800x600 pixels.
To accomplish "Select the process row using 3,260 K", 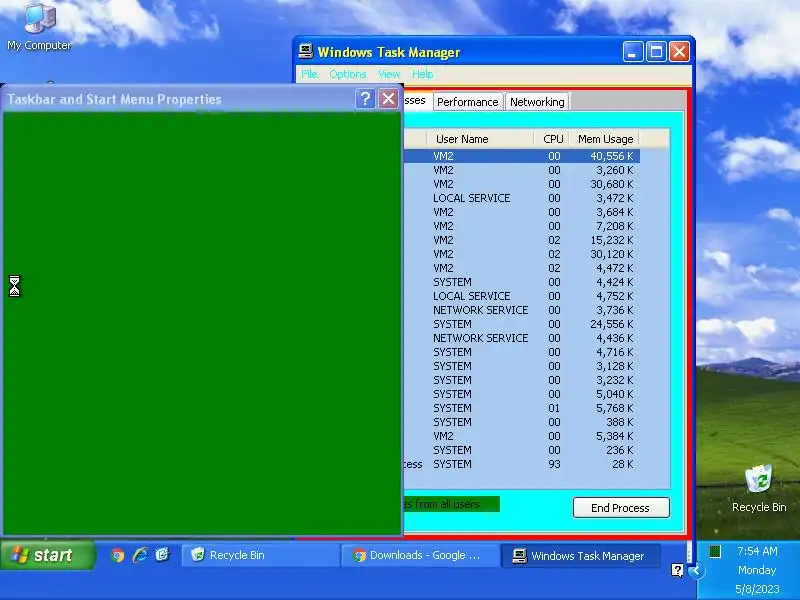I will (x=521, y=170).
